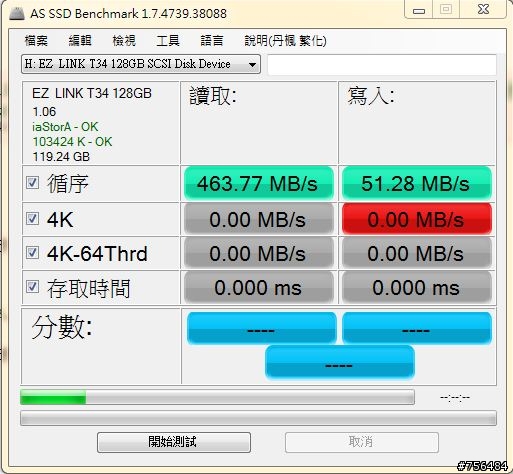Open the 檢視 menu
The width and height of the screenshot is (513, 474).
point(124,41)
